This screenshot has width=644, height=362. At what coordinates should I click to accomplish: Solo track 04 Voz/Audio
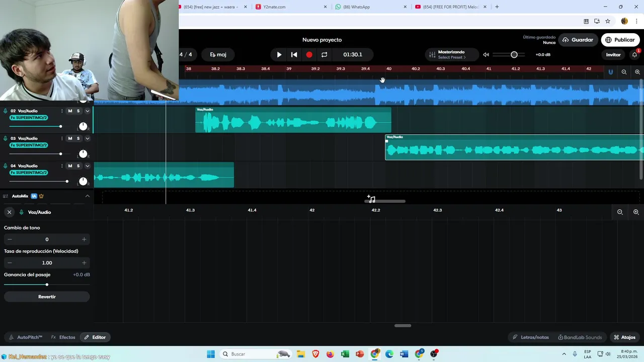(x=78, y=166)
